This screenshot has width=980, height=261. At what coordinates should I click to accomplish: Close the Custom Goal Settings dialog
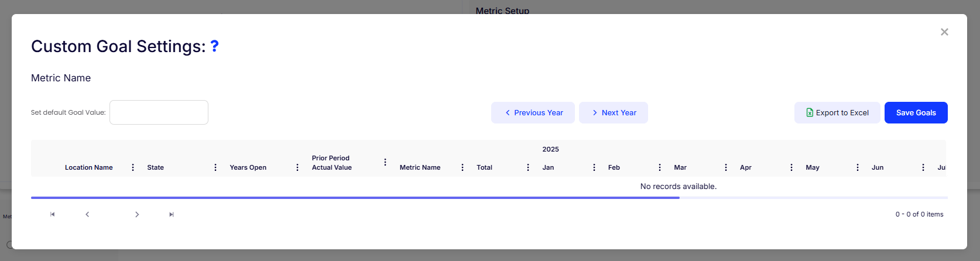(x=944, y=32)
